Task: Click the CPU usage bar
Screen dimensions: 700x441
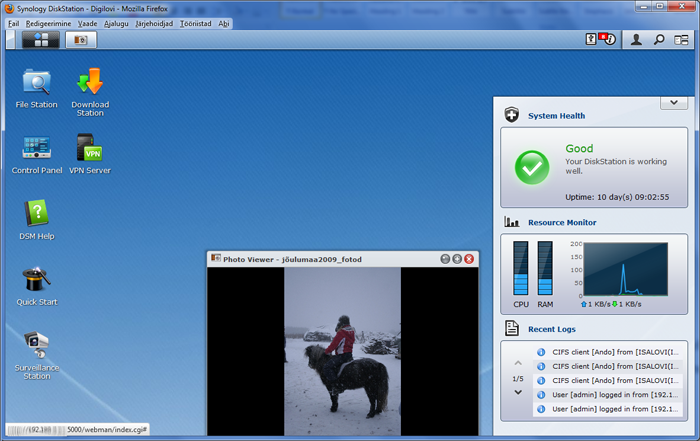Action: (521, 268)
